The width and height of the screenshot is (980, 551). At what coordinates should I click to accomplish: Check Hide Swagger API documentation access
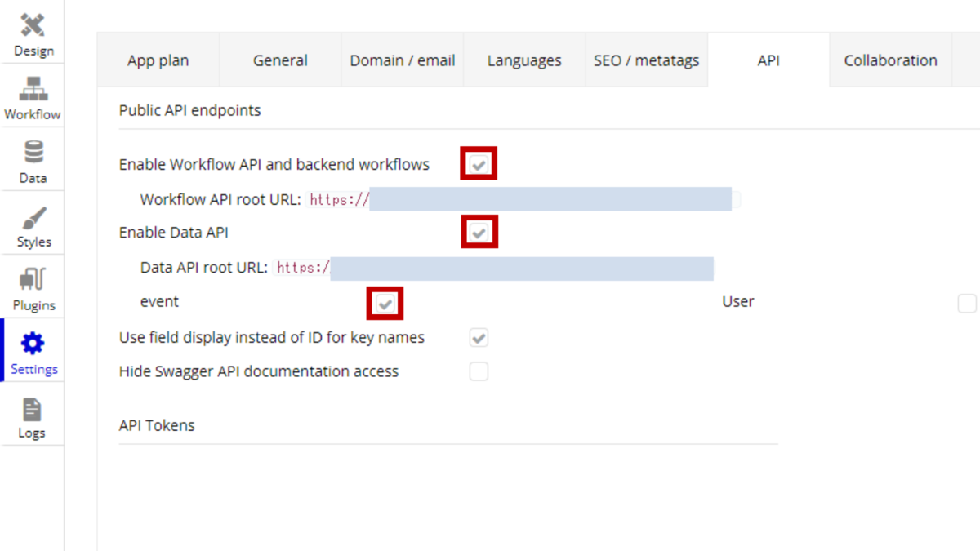[x=479, y=372]
